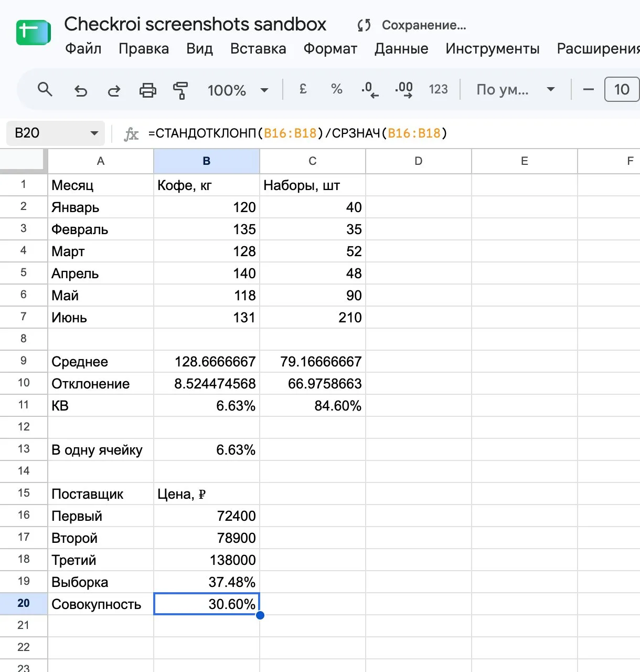
Task: Click the cell with value 138000
Action: point(207,560)
